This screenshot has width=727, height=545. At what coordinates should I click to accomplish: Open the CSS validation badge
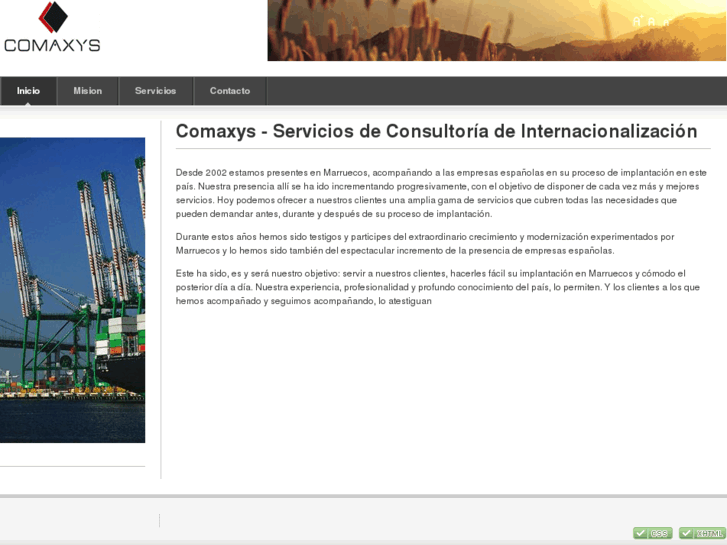[653, 533]
